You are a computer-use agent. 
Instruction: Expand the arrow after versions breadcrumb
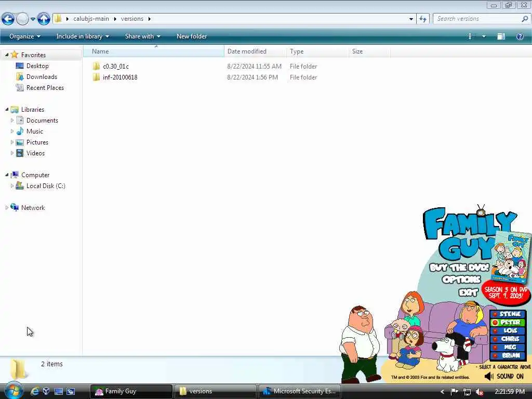click(x=149, y=19)
